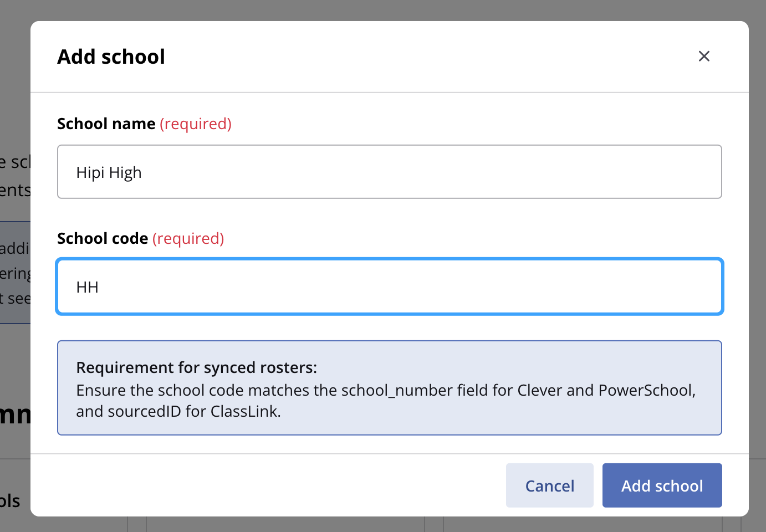Image resolution: width=766 pixels, height=532 pixels.
Task: Click the dialog footer area left of Cancel
Action: 266,485
